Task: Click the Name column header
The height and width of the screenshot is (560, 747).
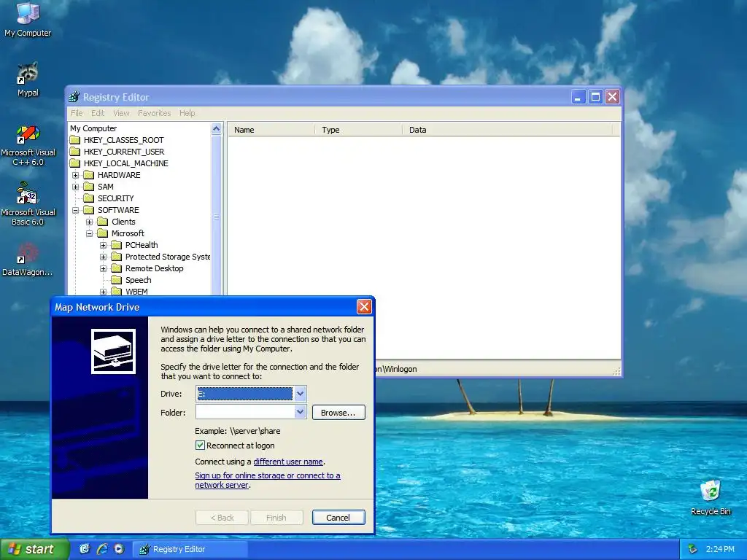Action: tap(271, 130)
